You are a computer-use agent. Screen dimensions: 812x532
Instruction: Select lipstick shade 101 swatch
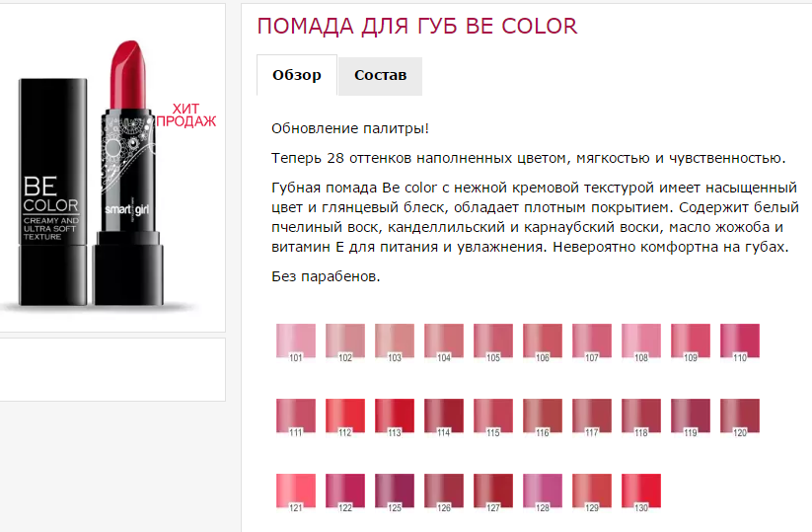coord(296,342)
